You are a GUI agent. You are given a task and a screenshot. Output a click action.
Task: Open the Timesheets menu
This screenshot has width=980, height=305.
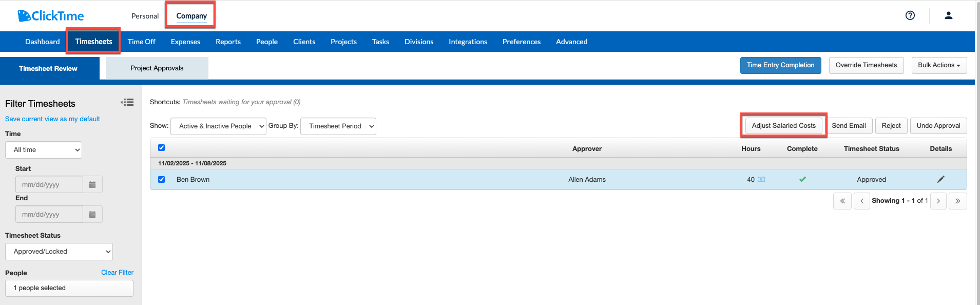pyautogui.click(x=93, y=42)
